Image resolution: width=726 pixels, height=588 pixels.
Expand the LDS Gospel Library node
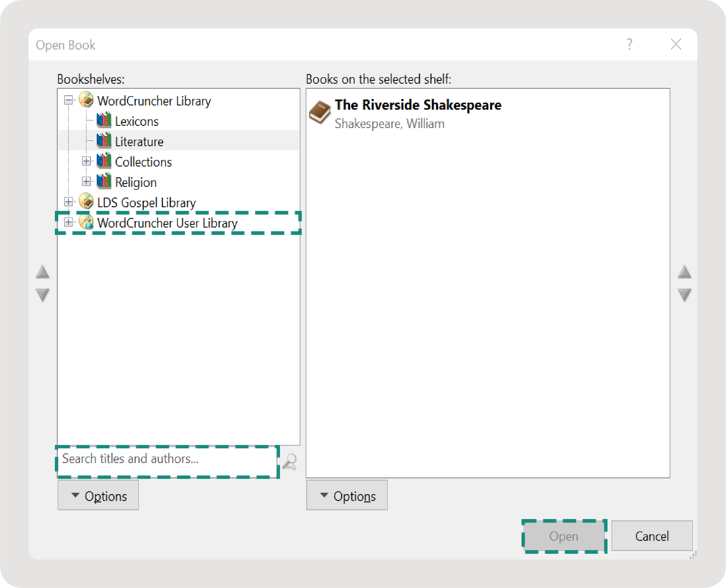pos(68,202)
